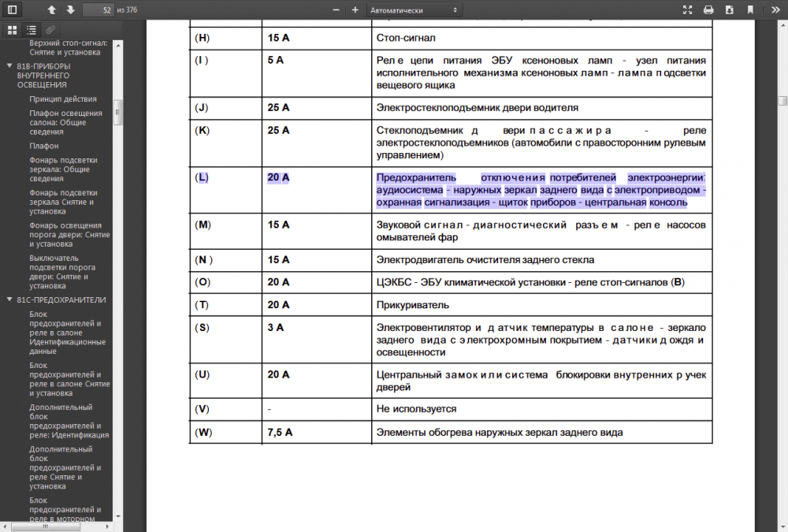
Task: Open Блок предохранителей в салоне Снятие и установка
Action: click(69, 379)
